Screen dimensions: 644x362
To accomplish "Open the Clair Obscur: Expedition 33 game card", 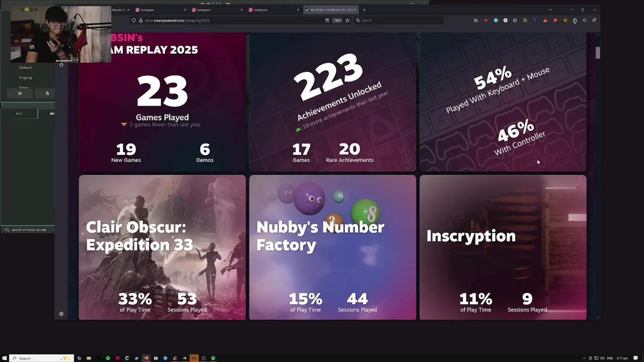I will coord(162,247).
